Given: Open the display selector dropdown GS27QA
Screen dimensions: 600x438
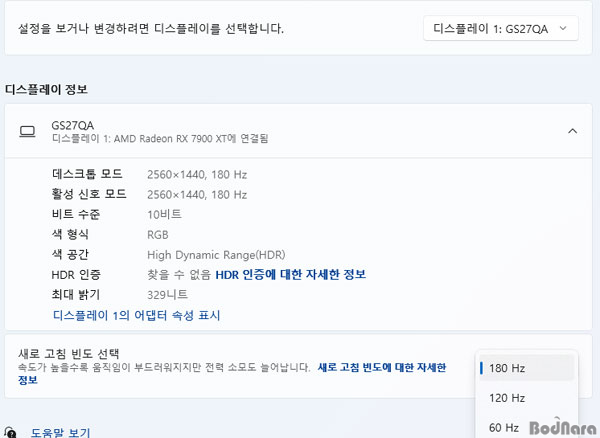Looking at the screenshot, I should click(x=501, y=28).
